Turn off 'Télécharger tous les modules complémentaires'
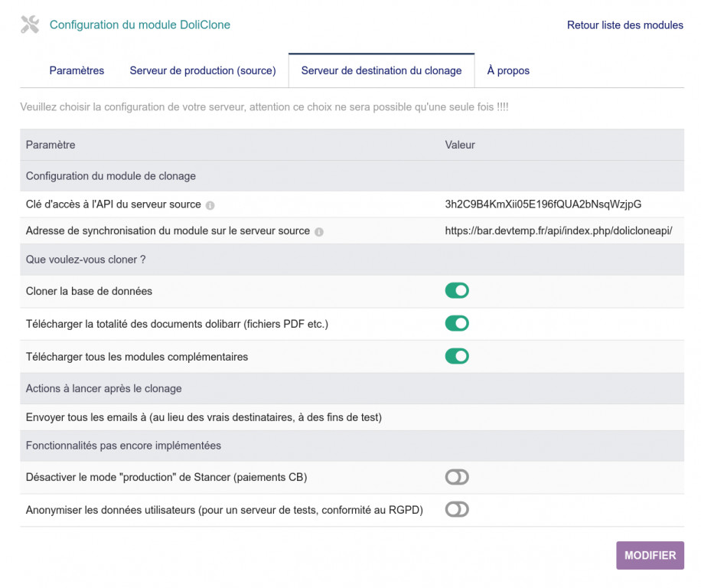The width and height of the screenshot is (701, 588). pyautogui.click(x=457, y=356)
